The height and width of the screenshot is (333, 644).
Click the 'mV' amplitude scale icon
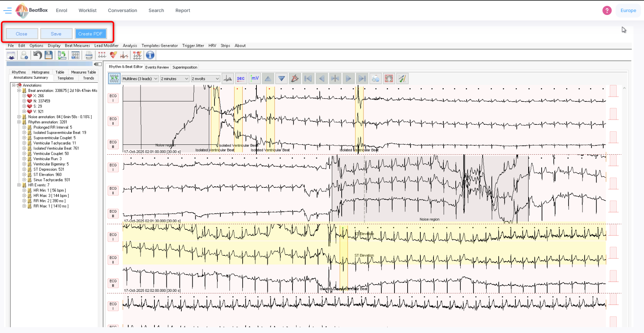point(255,78)
